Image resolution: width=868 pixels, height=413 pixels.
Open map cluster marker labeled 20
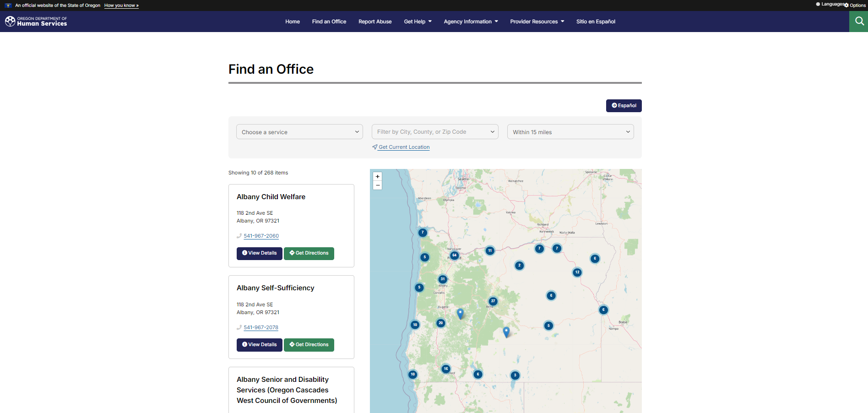[441, 323]
